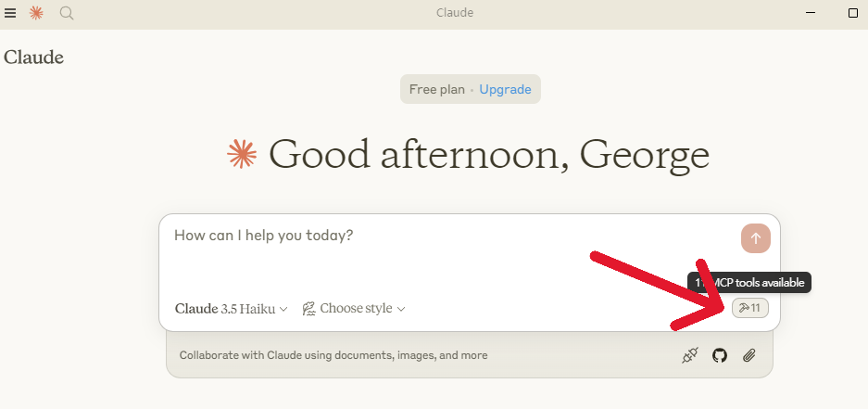Viewport: 868px width, 409px height.
Task: Click the Free plan label
Action: (x=435, y=90)
